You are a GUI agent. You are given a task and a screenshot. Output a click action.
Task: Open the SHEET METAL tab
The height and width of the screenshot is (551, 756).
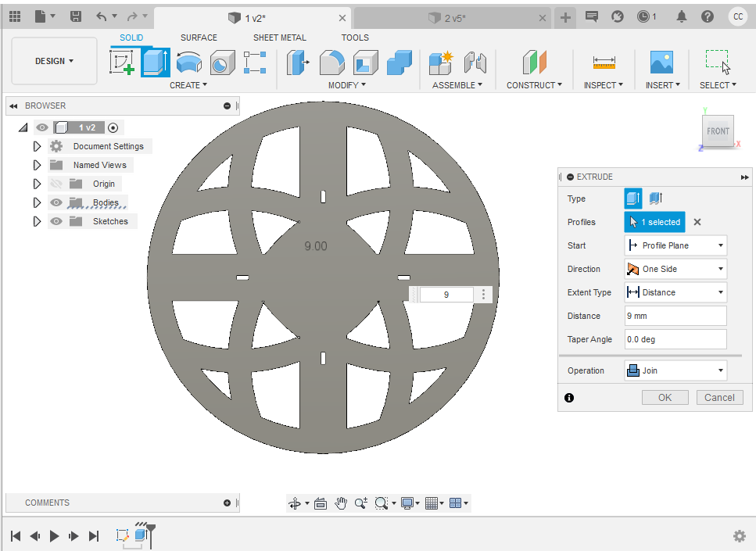click(279, 38)
